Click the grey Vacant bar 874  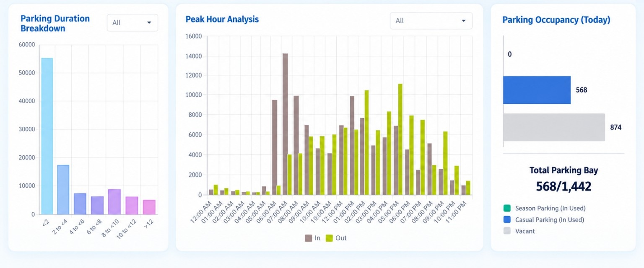click(x=554, y=127)
